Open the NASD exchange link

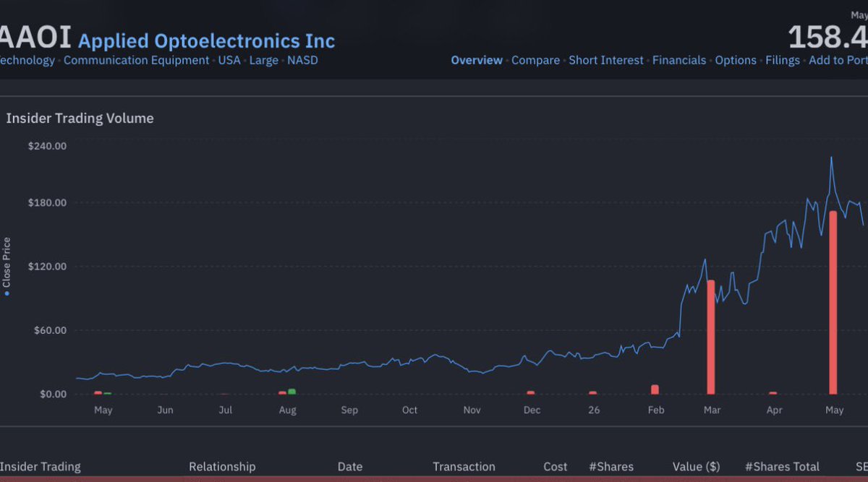(302, 61)
